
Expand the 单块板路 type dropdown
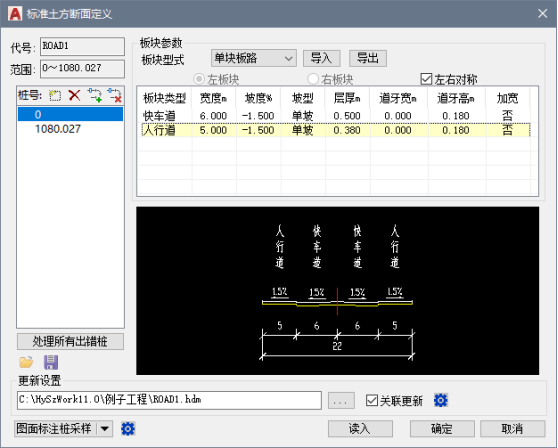(254, 58)
